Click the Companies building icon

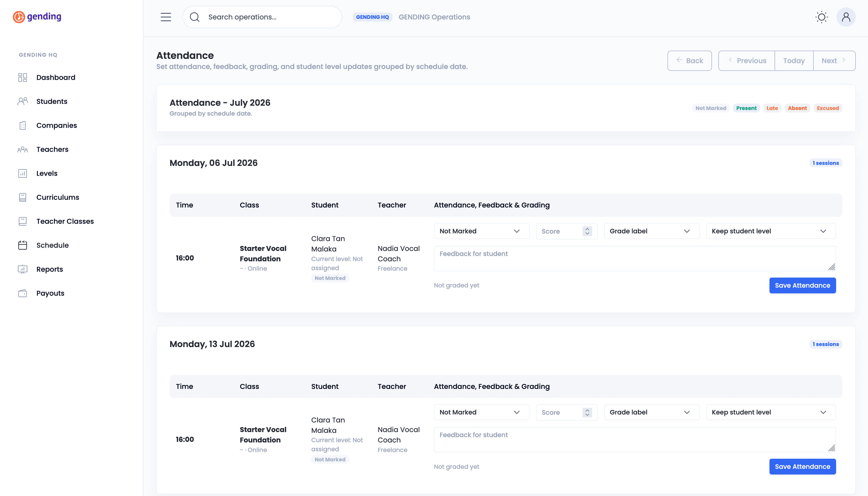coord(22,125)
